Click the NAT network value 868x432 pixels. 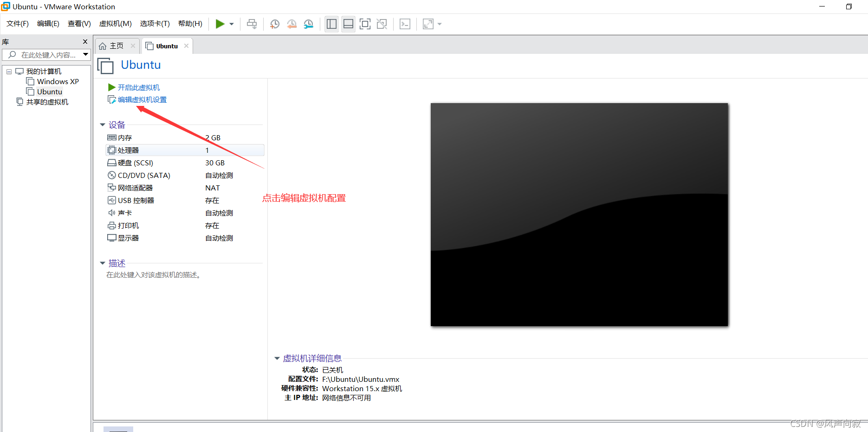coord(213,188)
